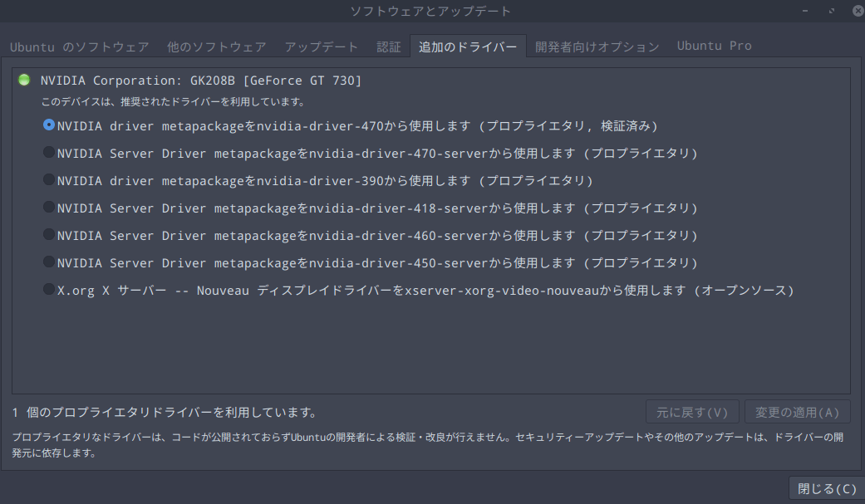Click the proprietary driver disclaimer paragraph at the bottom
The image size is (865, 504).
428,445
